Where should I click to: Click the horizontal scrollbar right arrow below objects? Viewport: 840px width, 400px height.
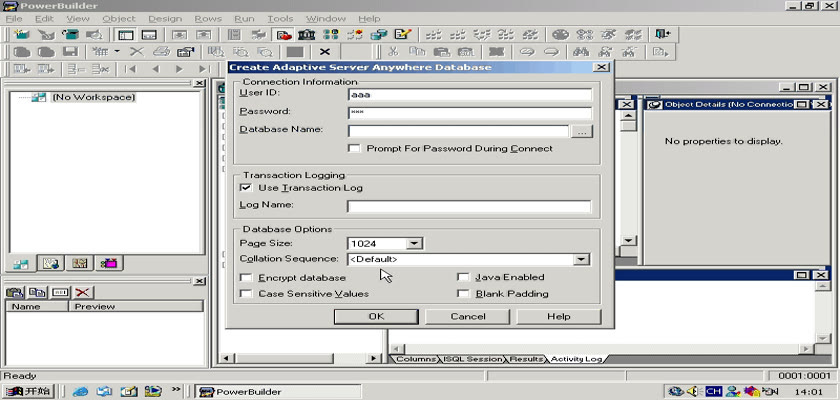374,358
